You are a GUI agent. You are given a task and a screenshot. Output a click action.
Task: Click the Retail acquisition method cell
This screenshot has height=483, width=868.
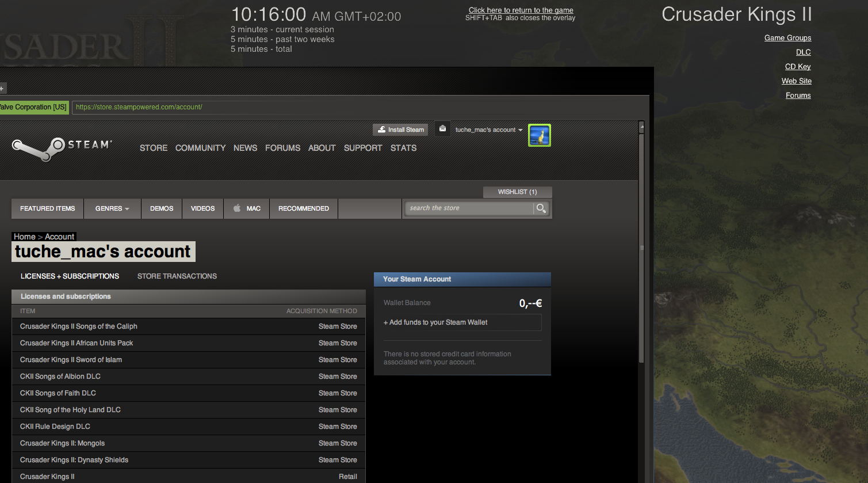pyautogui.click(x=347, y=477)
